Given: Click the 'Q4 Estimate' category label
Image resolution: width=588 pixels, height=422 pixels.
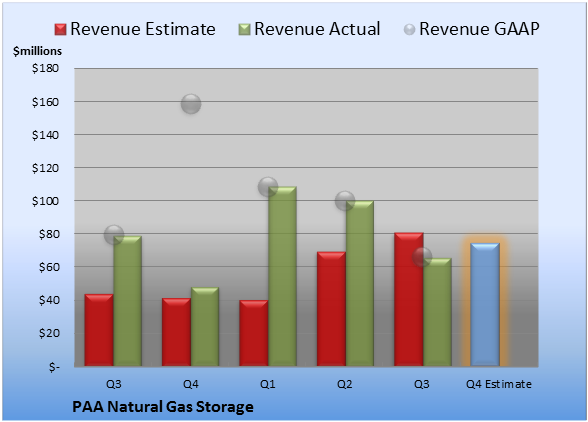Looking at the screenshot, I should coord(499,384).
